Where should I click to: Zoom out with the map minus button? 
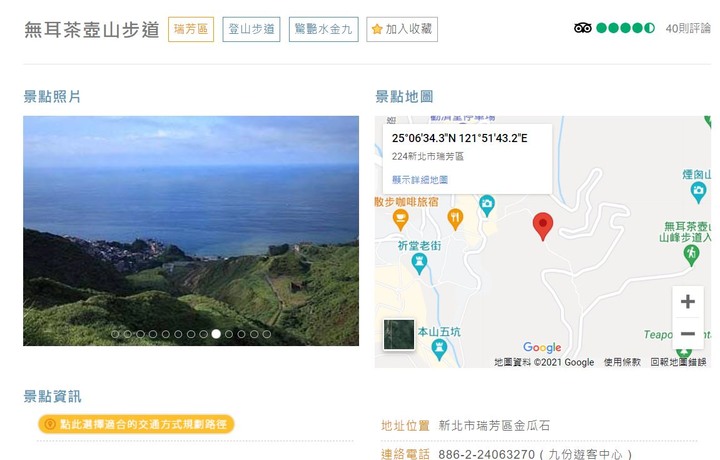687,333
